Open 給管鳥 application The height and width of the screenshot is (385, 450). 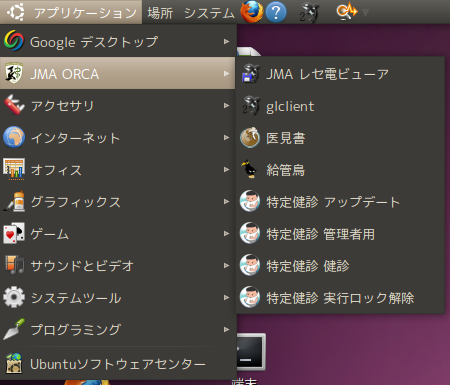[x=340, y=169]
